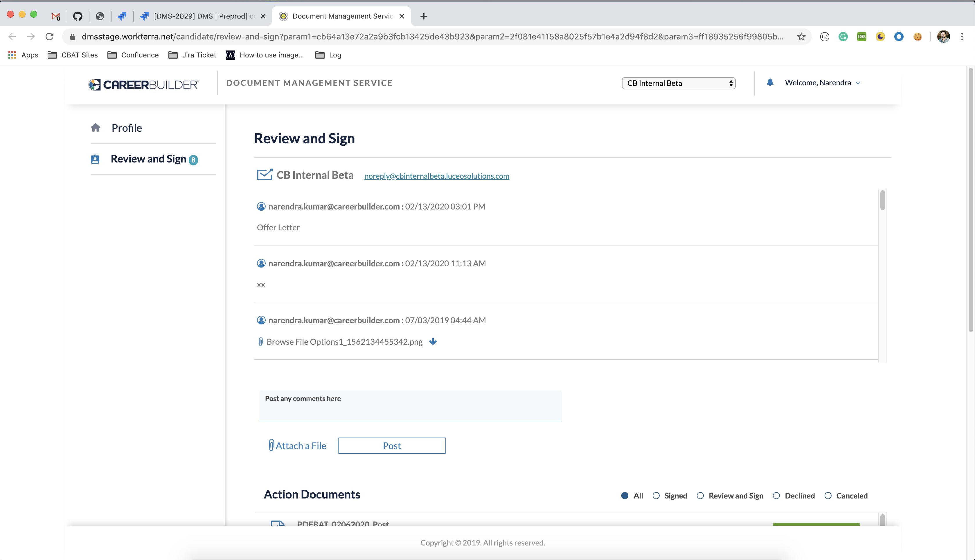Click the address bar URL
The width and height of the screenshot is (975, 560).
pos(432,37)
